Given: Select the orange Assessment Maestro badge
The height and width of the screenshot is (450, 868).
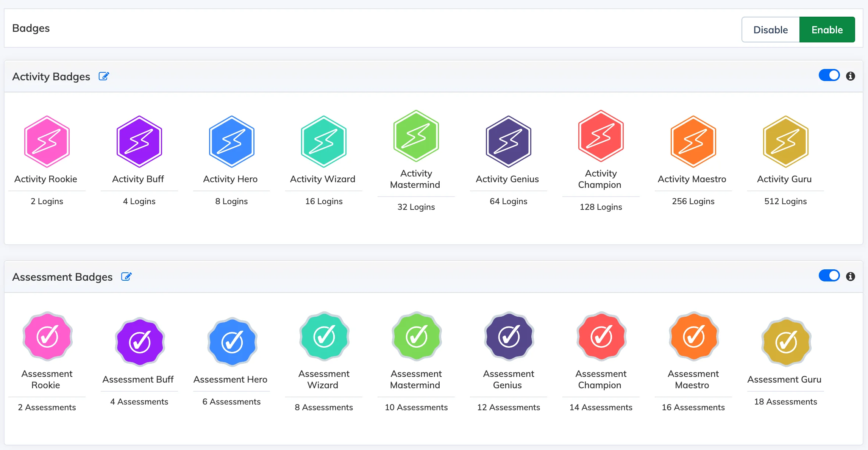Looking at the screenshot, I should pos(694,336).
